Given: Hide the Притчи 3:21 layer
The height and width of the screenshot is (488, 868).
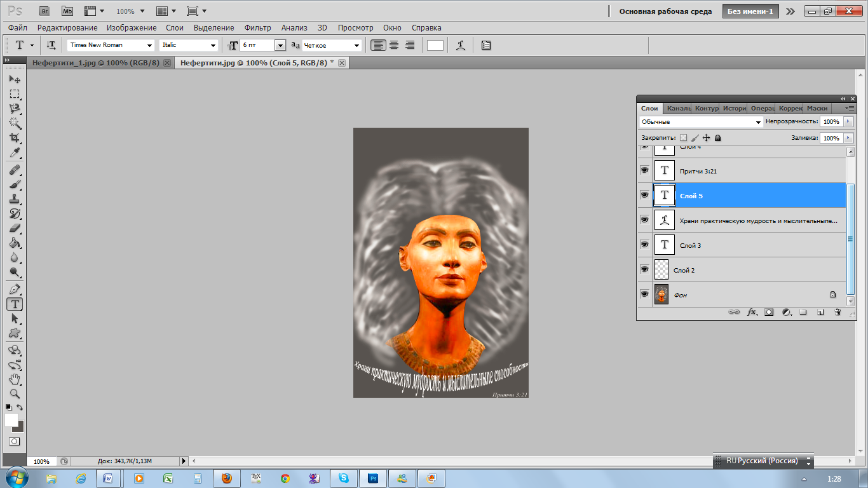Looking at the screenshot, I should 644,170.
